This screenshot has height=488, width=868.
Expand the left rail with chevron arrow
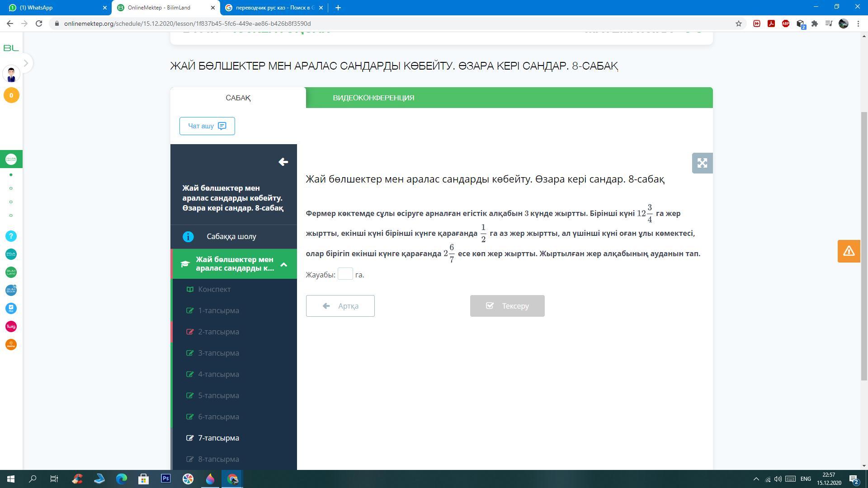coord(26,63)
